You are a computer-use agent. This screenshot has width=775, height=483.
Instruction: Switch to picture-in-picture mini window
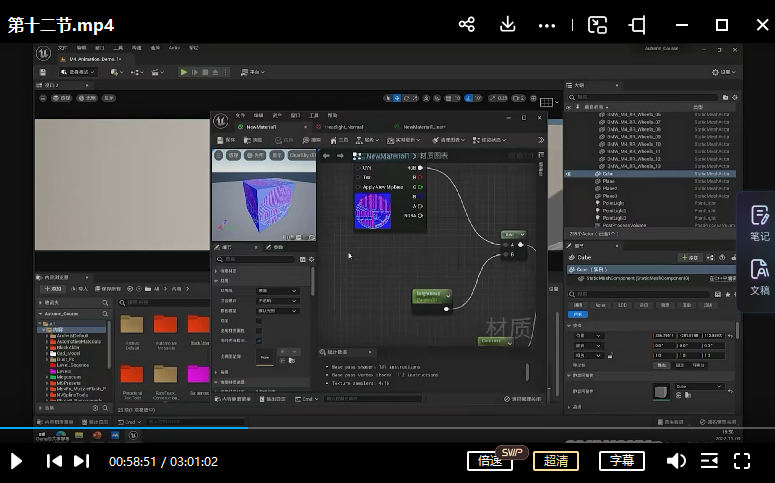(x=597, y=25)
